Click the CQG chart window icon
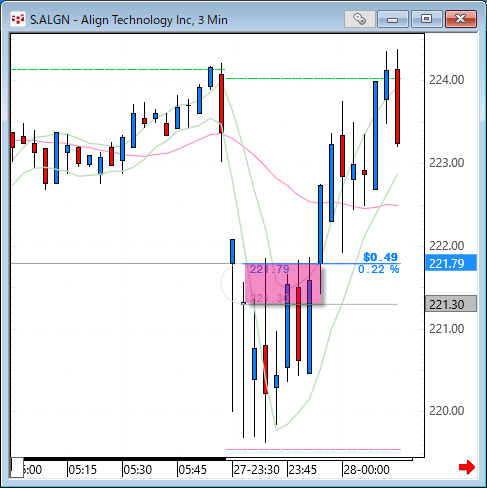The image size is (487, 488). [x=18, y=20]
